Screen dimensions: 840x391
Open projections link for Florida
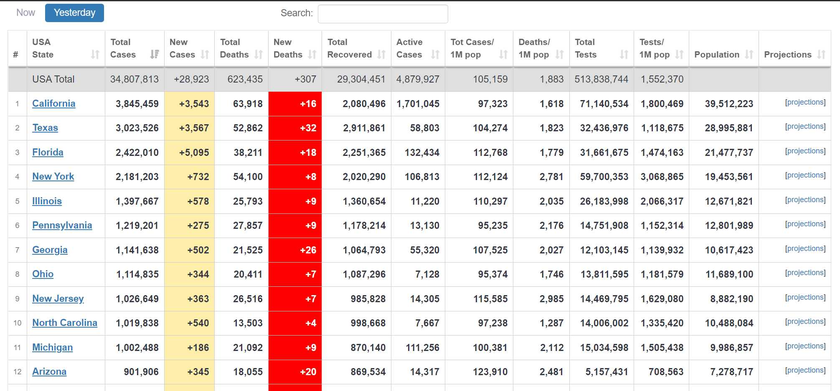[805, 151]
